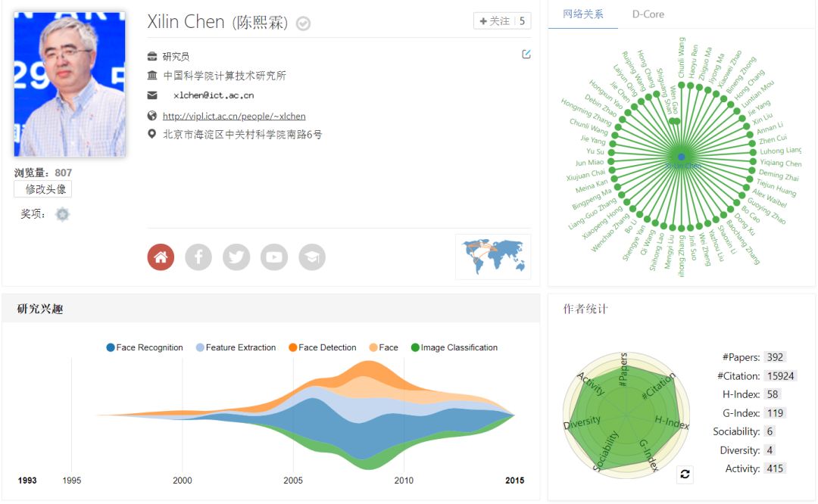The height and width of the screenshot is (504, 818).
Task: Open the vipl.ict.ac.cn homepage link
Action: (234, 117)
